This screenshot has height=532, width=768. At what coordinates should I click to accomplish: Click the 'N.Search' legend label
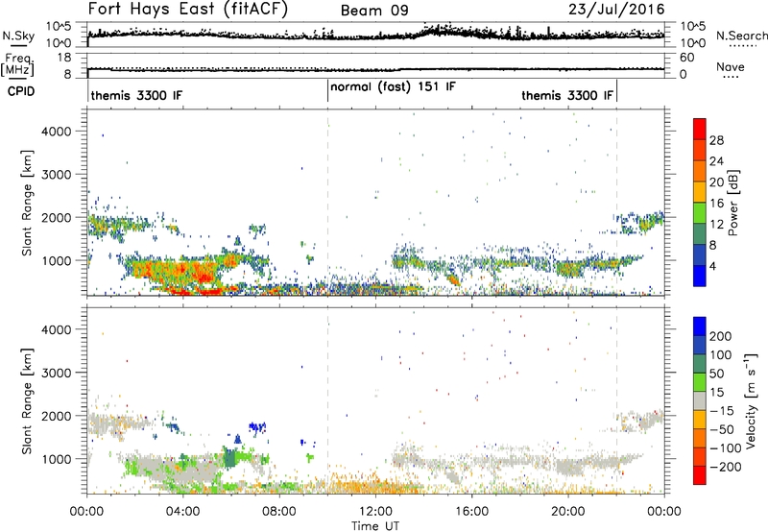(x=741, y=36)
